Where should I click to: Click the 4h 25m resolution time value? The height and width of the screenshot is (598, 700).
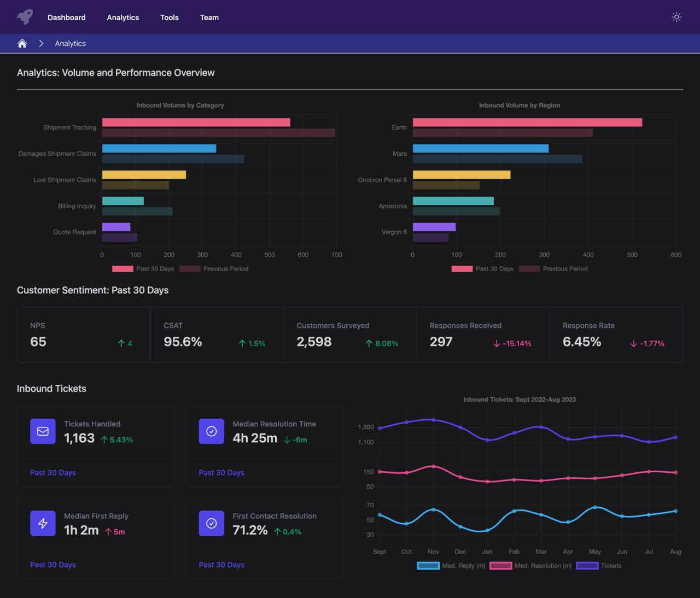pos(255,438)
